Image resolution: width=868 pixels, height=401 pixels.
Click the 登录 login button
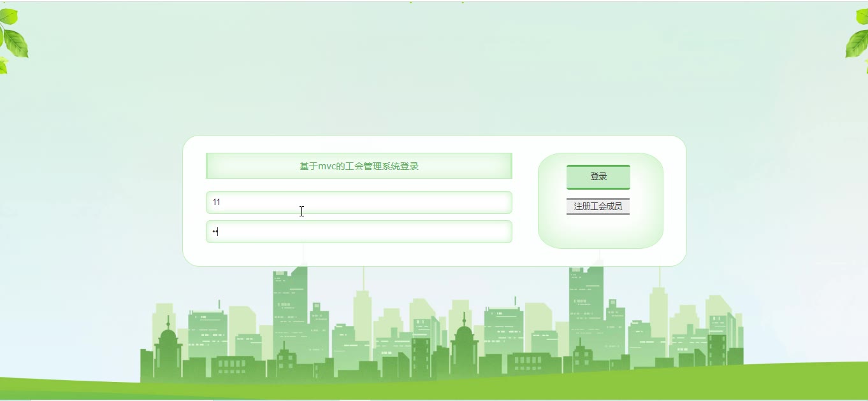[598, 177]
